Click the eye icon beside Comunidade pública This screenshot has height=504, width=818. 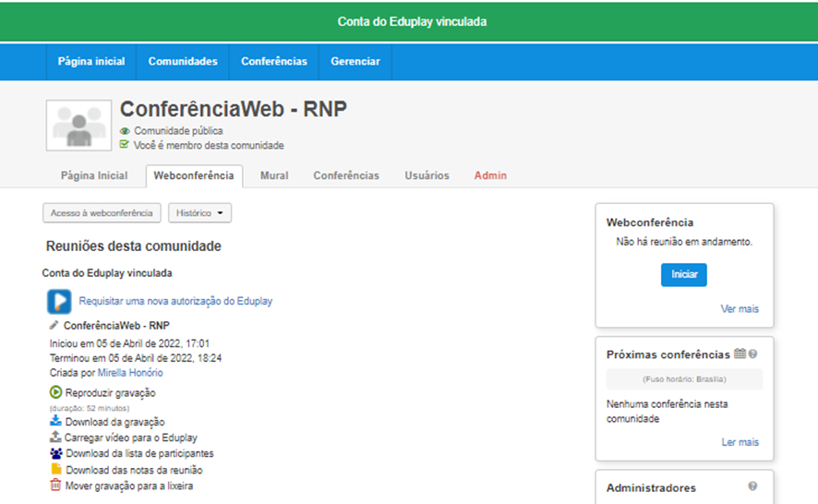click(125, 131)
